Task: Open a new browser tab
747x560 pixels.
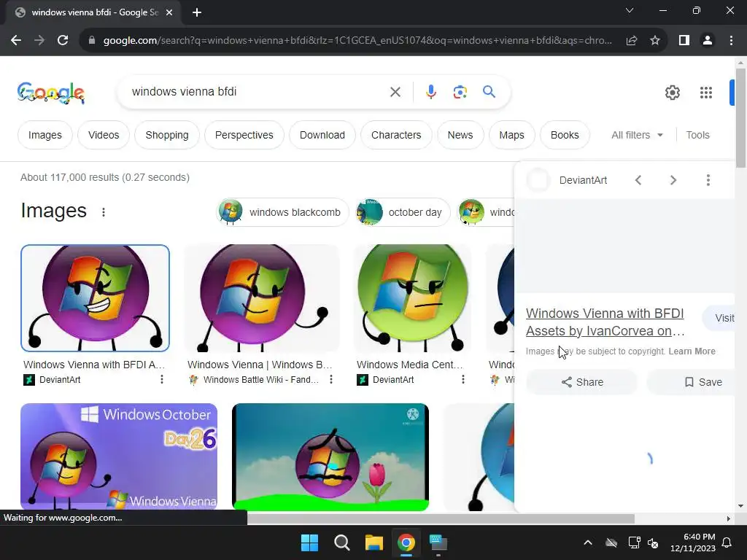Action: point(197,12)
